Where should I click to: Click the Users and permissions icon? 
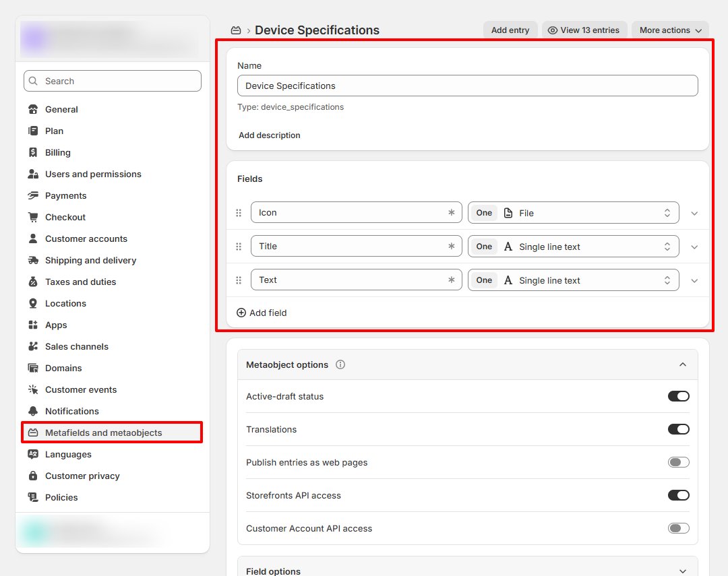[x=33, y=174]
